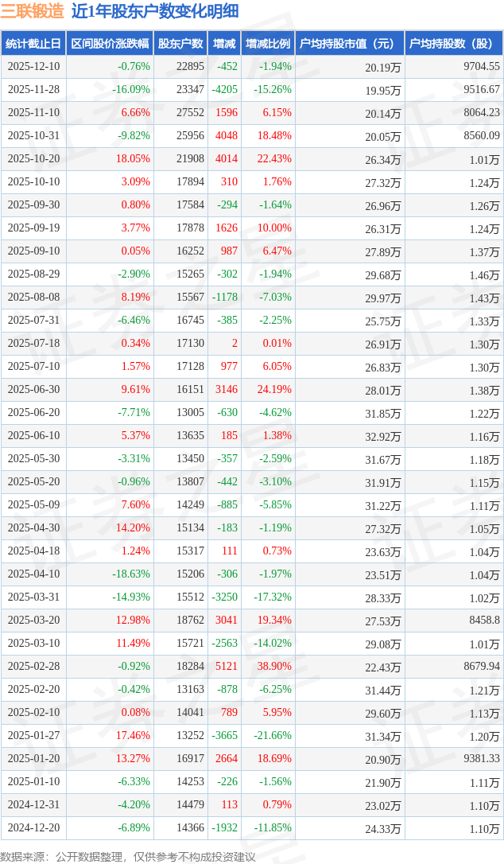Click the 增减比例 column header

pyautogui.click(x=267, y=44)
